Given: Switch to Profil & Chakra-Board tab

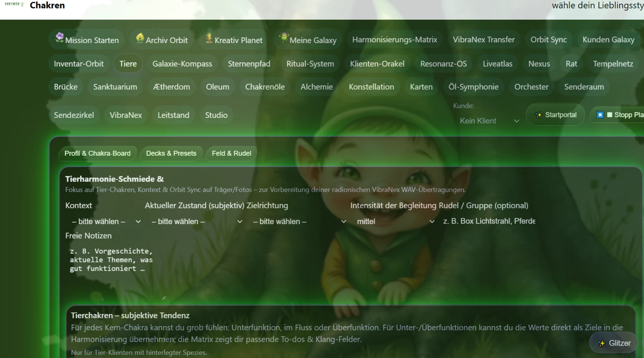Looking at the screenshot, I should pos(97,153).
